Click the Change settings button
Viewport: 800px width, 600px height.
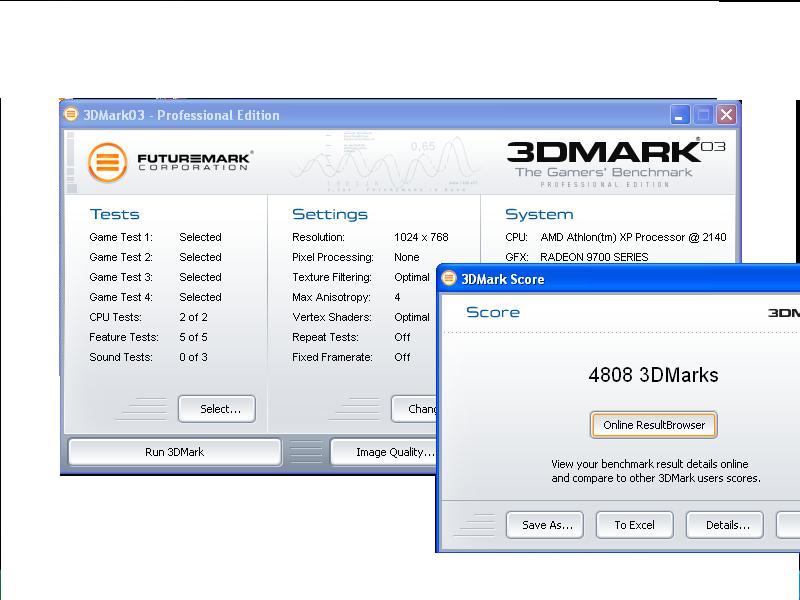point(414,409)
